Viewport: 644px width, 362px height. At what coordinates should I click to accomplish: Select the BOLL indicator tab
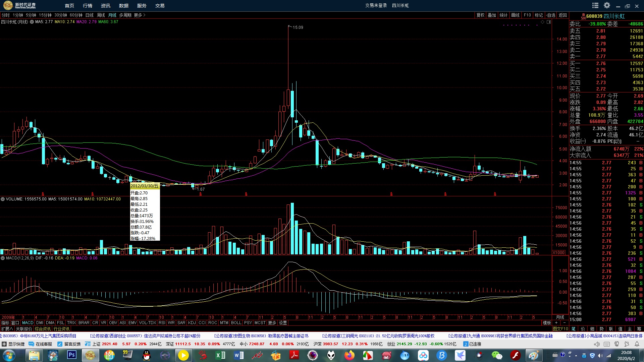(236, 323)
